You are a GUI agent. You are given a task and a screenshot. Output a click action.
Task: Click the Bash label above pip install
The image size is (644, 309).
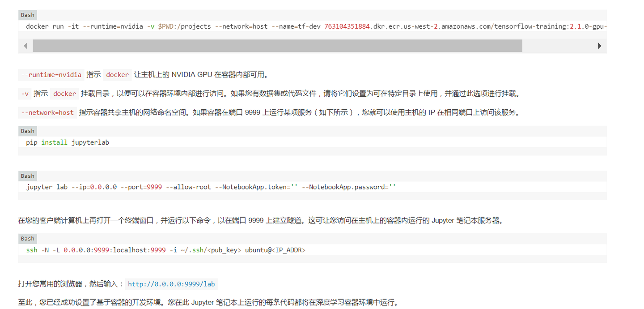[x=28, y=131]
